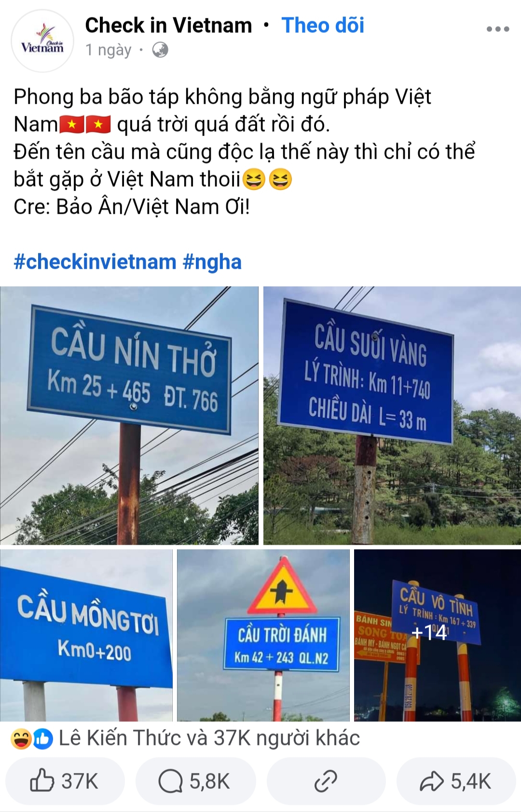The width and height of the screenshot is (521, 812).
Task: Open the #ngha hashtag
Action: [x=212, y=262]
